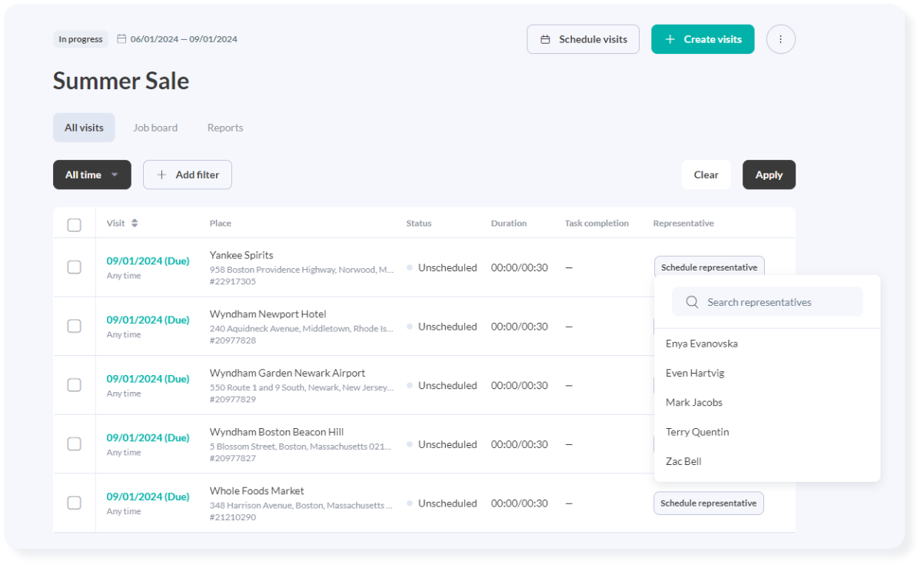Click the calendar icon beside the date range
The height and width of the screenshot is (568, 924).
[x=121, y=39]
